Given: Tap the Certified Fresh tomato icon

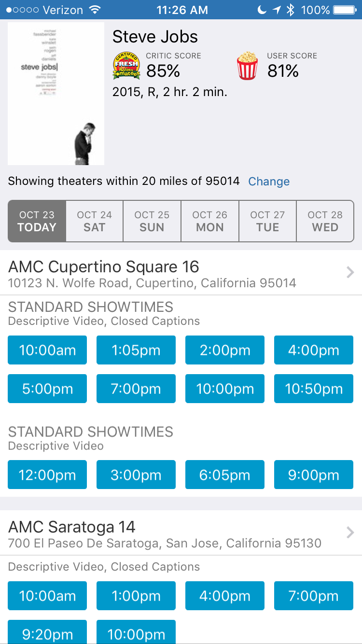Looking at the screenshot, I should click(x=126, y=66).
